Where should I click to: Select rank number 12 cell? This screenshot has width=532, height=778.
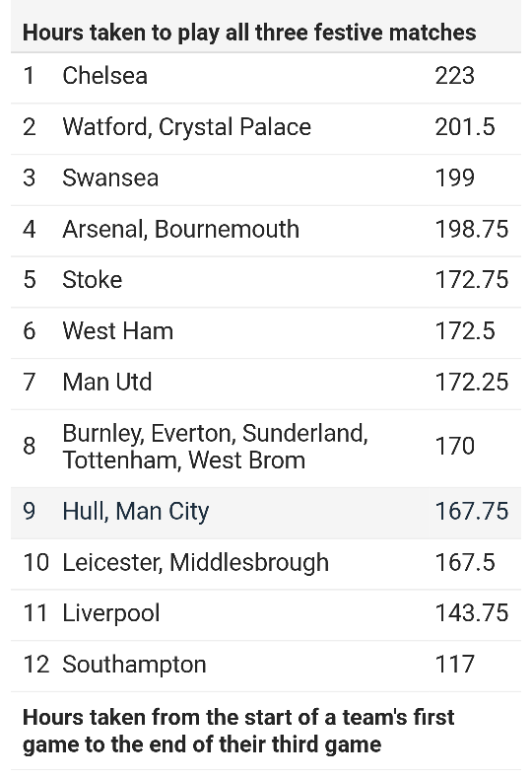click(x=36, y=665)
